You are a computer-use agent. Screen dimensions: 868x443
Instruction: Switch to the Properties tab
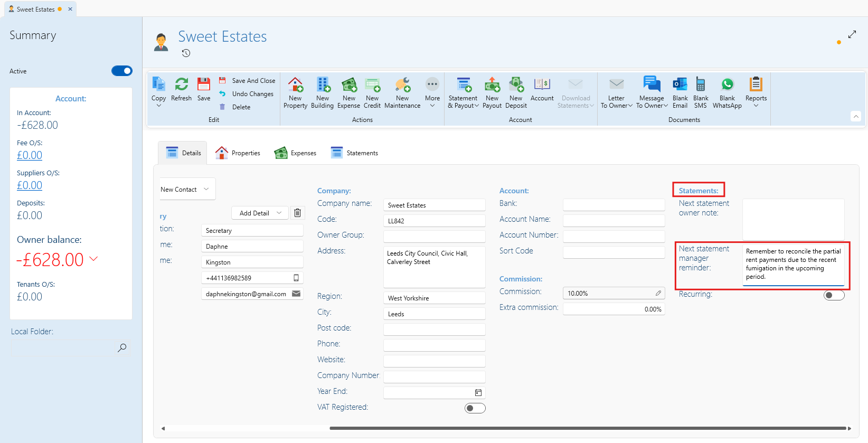[238, 153]
